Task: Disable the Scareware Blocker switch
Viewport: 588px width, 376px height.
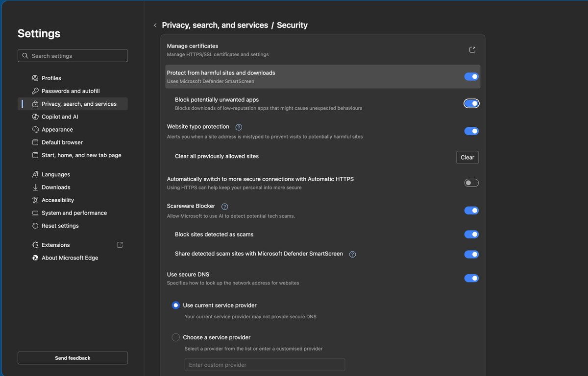Action: (471, 211)
